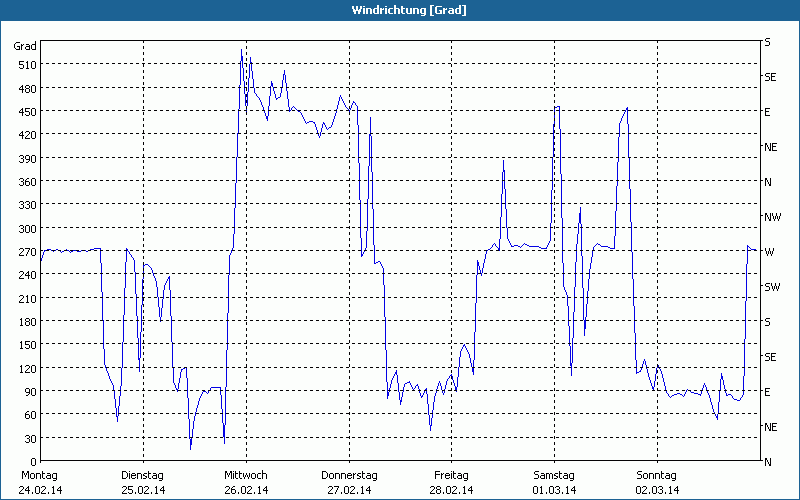Select the Donnerstag day label
The width and height of the screenshot is (800, 500).
(349, 475)
